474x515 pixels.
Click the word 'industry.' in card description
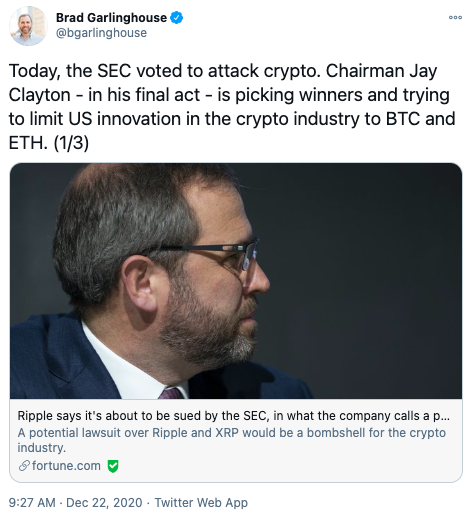pos(42,448)
